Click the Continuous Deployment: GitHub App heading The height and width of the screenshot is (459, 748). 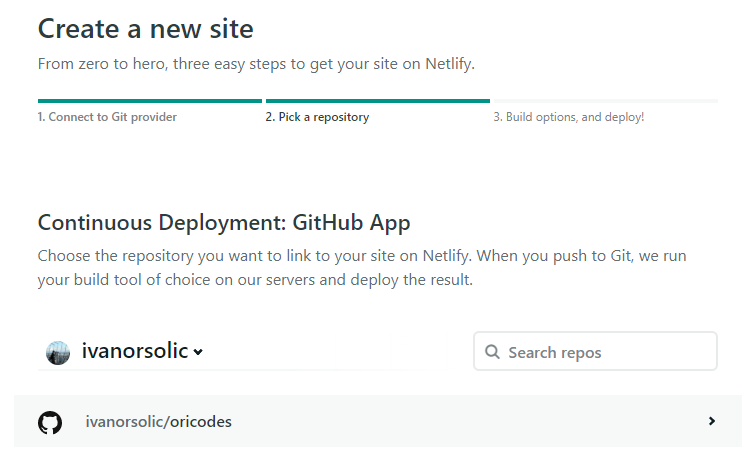point(224,222)
